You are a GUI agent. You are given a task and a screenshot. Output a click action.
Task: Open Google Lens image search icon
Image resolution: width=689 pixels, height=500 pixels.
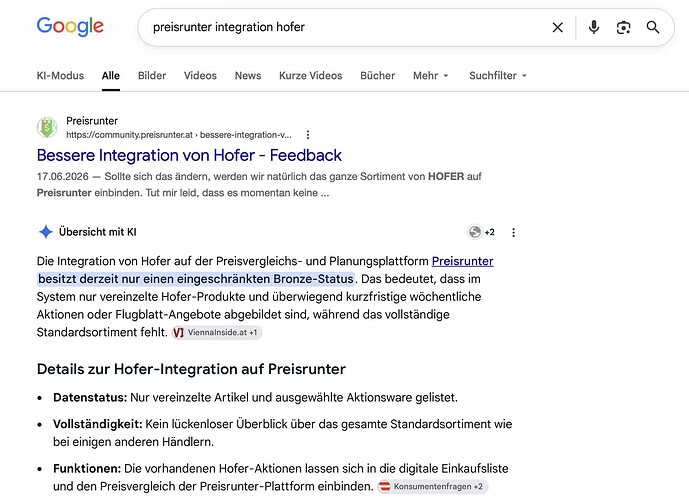point(624,27)
